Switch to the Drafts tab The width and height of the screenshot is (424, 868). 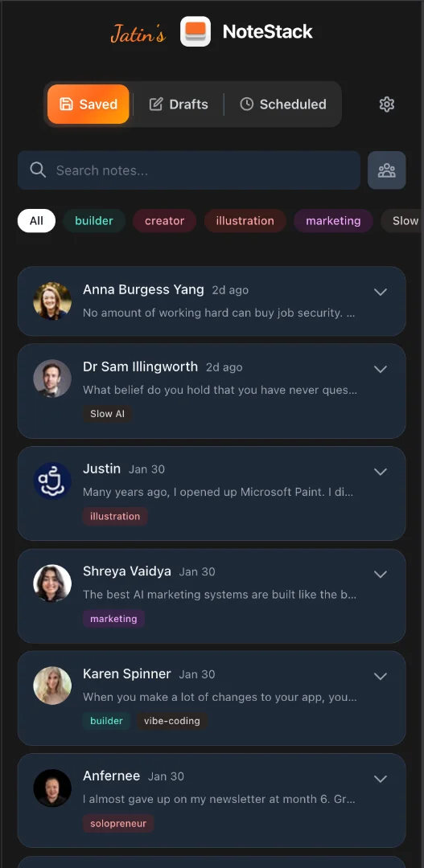[x=179, y=104]
